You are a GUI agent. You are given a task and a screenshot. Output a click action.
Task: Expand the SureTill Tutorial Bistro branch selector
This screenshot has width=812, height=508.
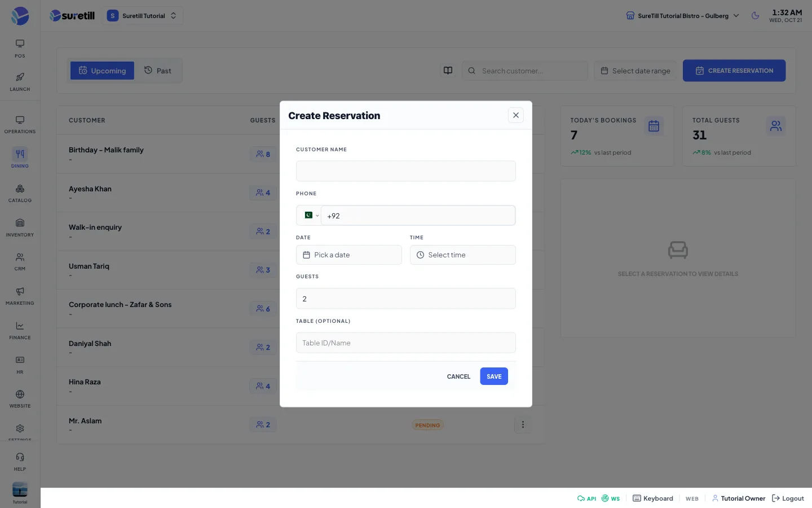click(x=682, y=16)
